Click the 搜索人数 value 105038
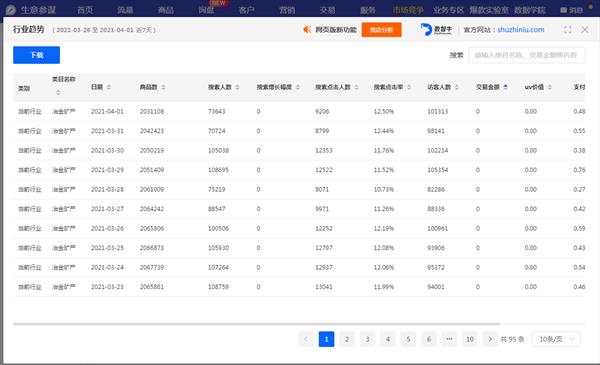Viewport: 600px width, 365px height. point(218,150)
